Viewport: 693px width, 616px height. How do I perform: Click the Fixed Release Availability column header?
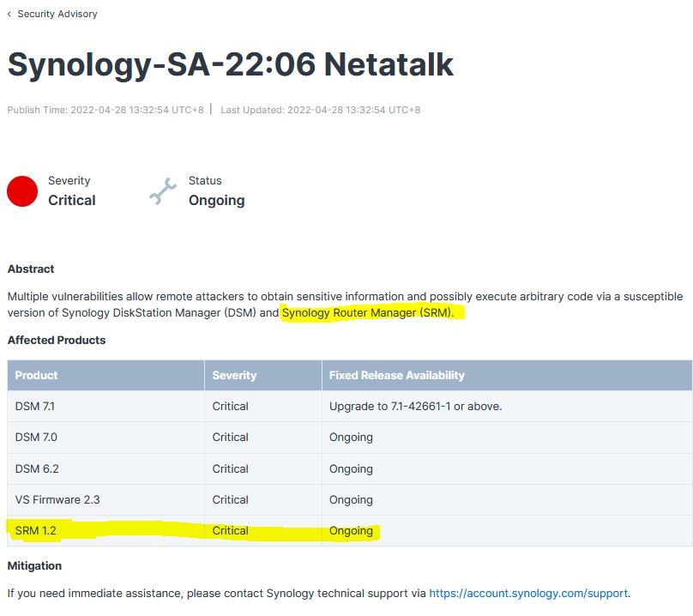click(x=396, y=375)
